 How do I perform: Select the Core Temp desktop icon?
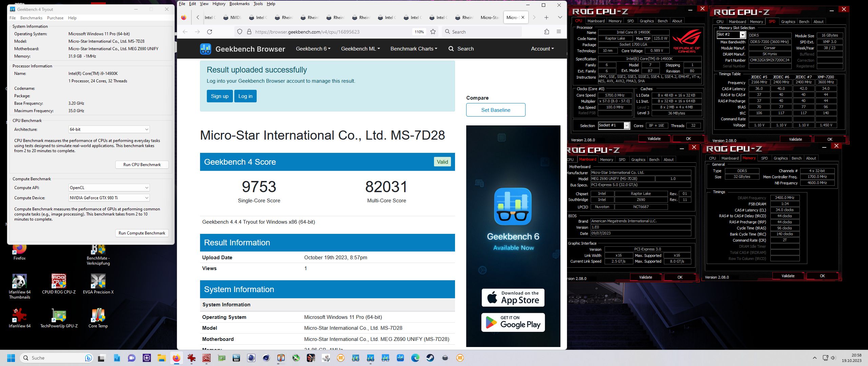98,318
